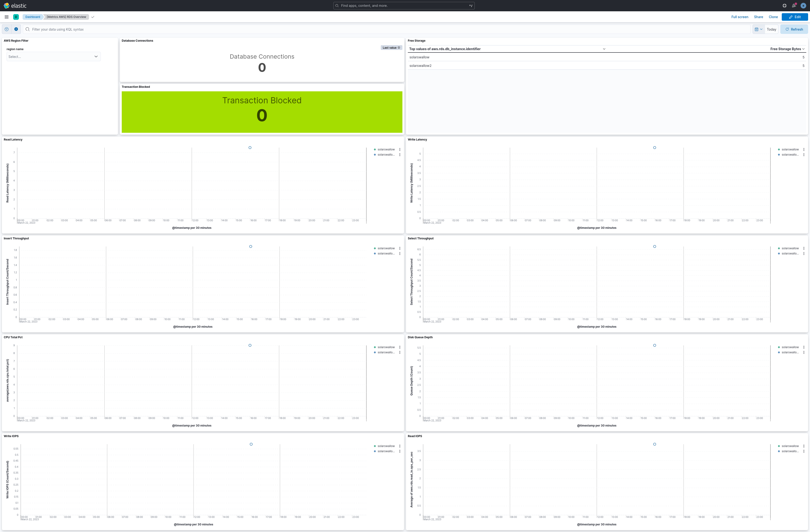
Task: Expand the region name Select dropdown
Action: [x=53, y=57]
